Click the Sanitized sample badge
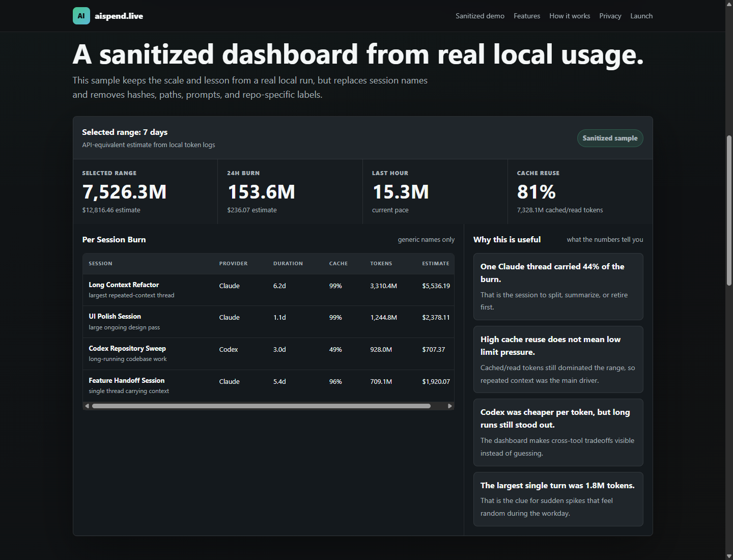 coord(610,138)
